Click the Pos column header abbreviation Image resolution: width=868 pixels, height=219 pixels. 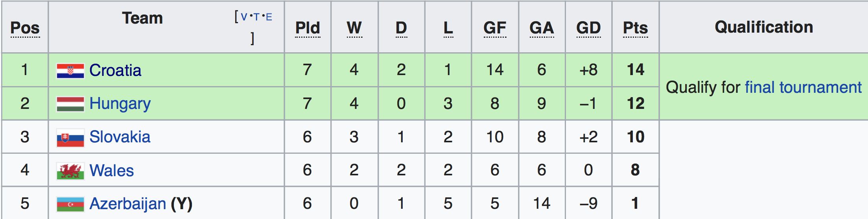pyautogui.click(x=25, y=28)
